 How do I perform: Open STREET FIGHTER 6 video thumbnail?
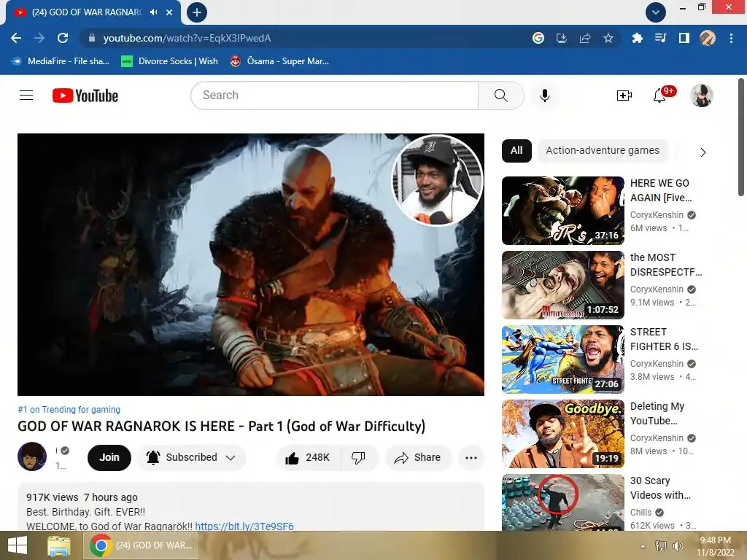tap(562, 359)
